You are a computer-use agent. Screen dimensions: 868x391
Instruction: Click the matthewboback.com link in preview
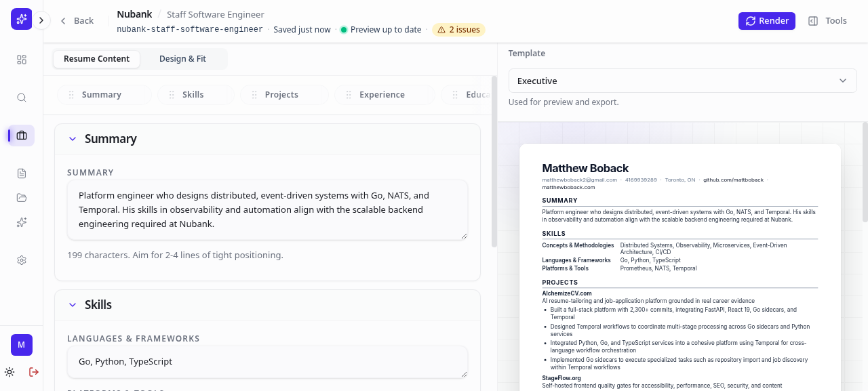coord(568,187)
